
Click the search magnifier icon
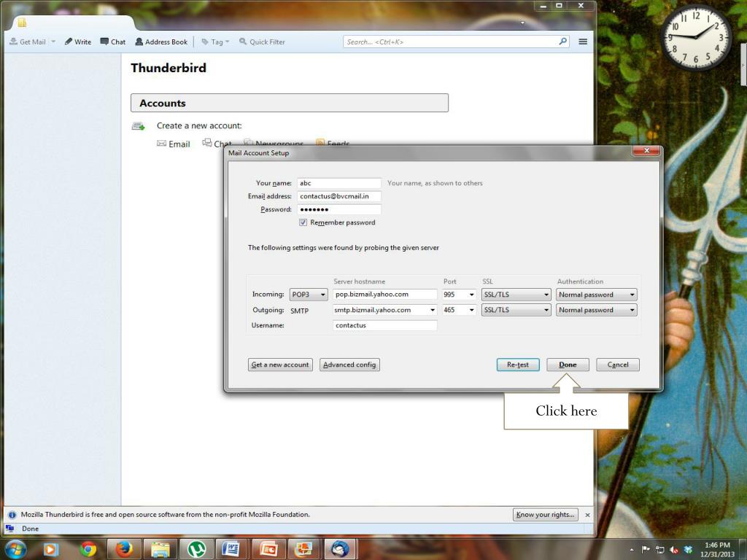pyautogui.click(x=563, y=42)
